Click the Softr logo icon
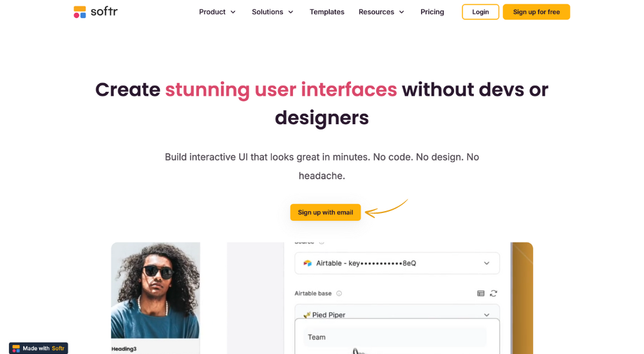Viewport: 644px width, 354px height. 80,12
